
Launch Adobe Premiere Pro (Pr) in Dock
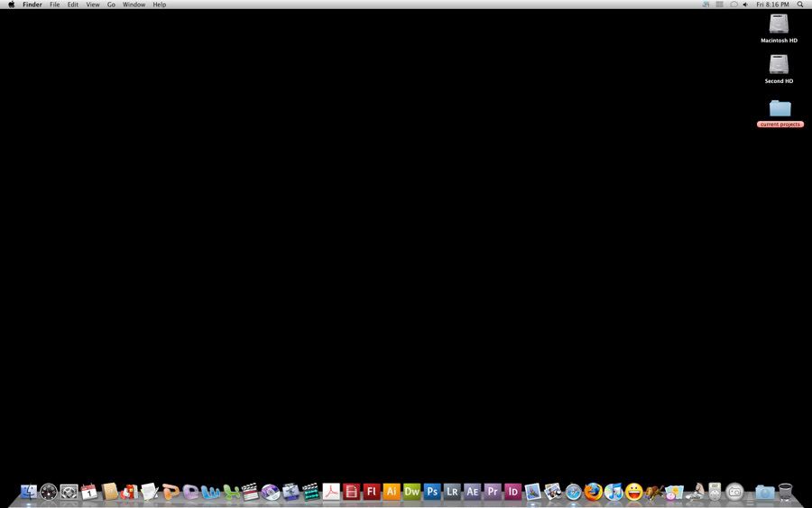493,491
